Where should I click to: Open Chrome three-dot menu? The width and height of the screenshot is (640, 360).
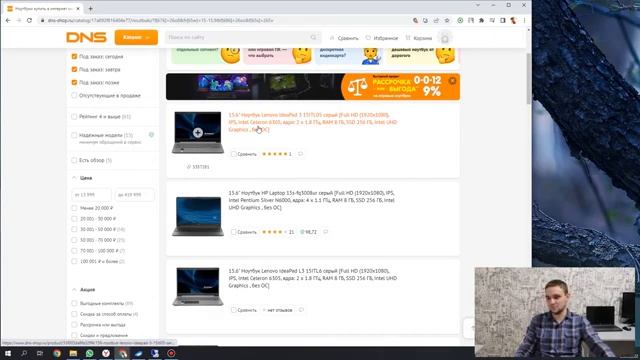tap(524, 20)
